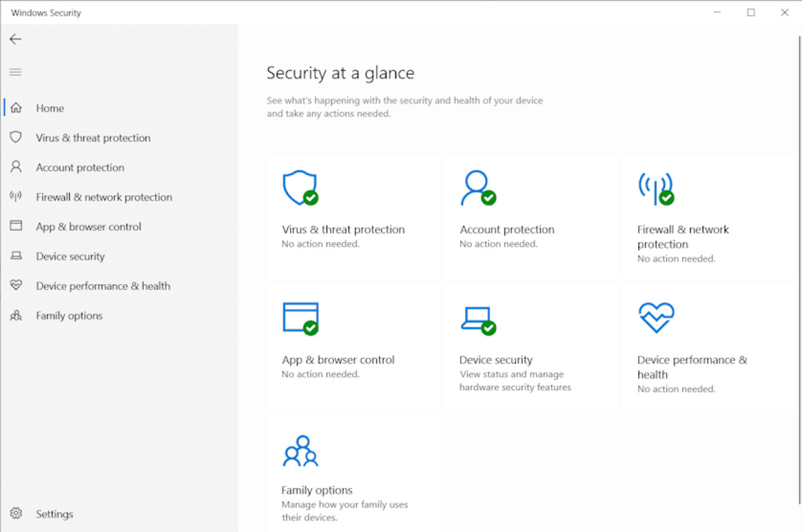Click 'No action needed.' under App & browser control
802x532 pixels.
[321, 374]
